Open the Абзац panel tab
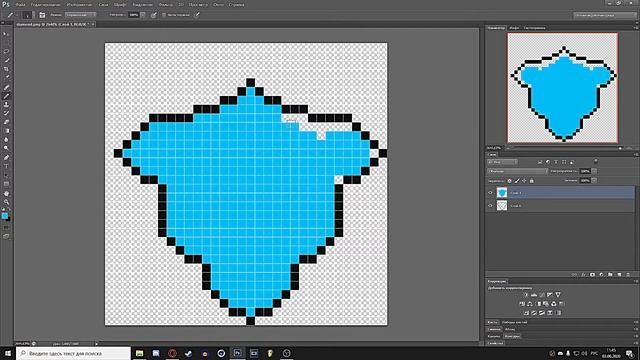The height and width of the screenshot is (360, 640). pos(510,329)
